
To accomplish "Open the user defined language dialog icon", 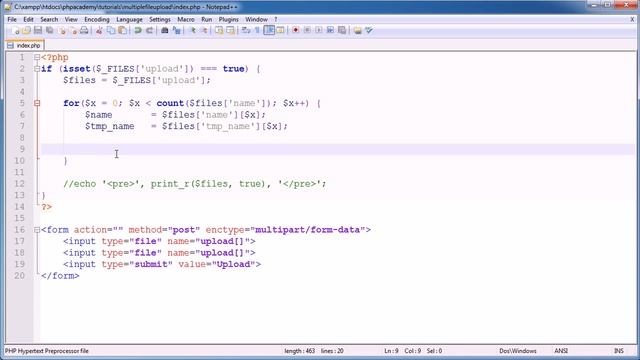I will (x=280, y=30).
